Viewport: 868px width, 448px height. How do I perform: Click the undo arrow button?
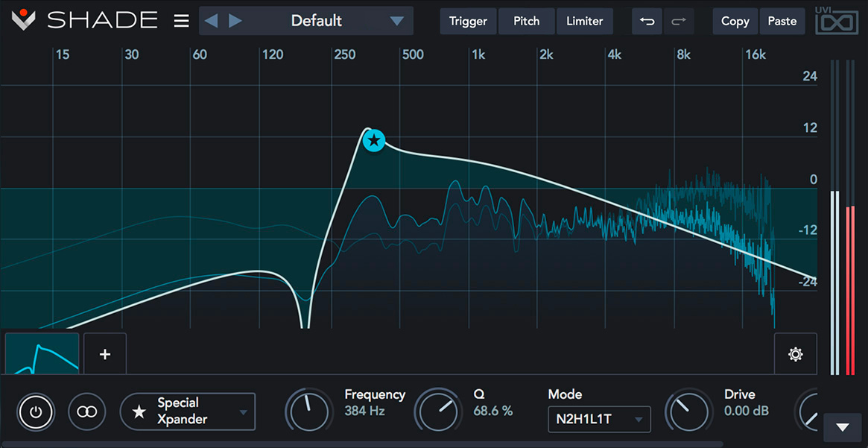point(647,21)
